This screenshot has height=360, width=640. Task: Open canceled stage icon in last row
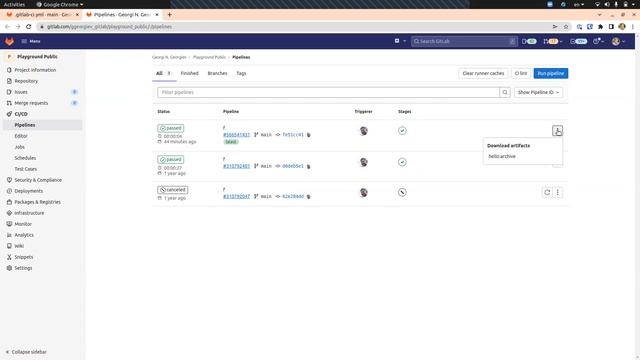(x=402, y=192)
